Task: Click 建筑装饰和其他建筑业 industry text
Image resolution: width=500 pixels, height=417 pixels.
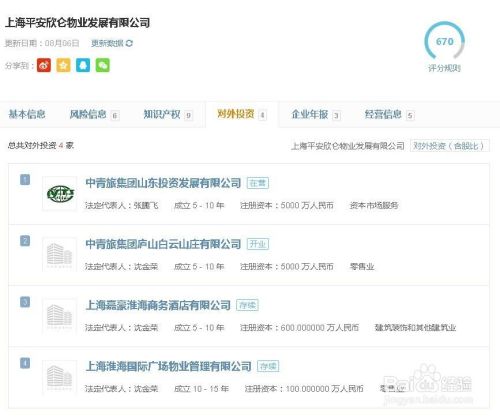Action: pos(415,328)
